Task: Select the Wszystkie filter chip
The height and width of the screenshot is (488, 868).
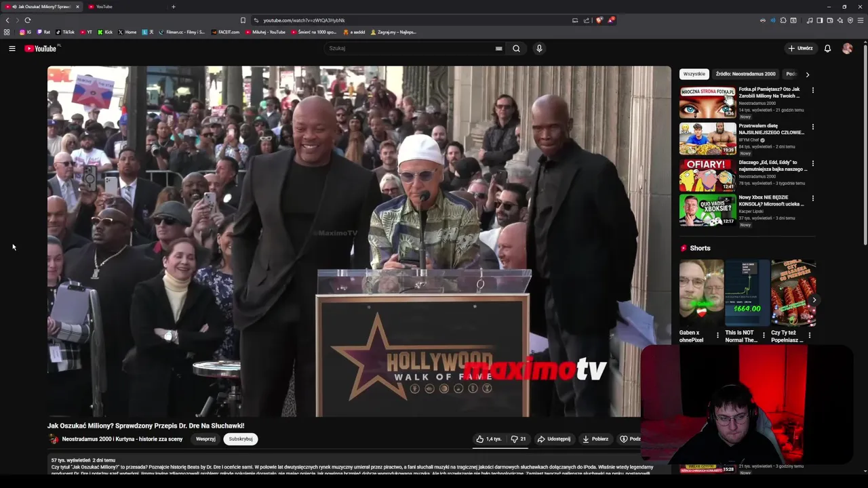Action: point(694,74)
